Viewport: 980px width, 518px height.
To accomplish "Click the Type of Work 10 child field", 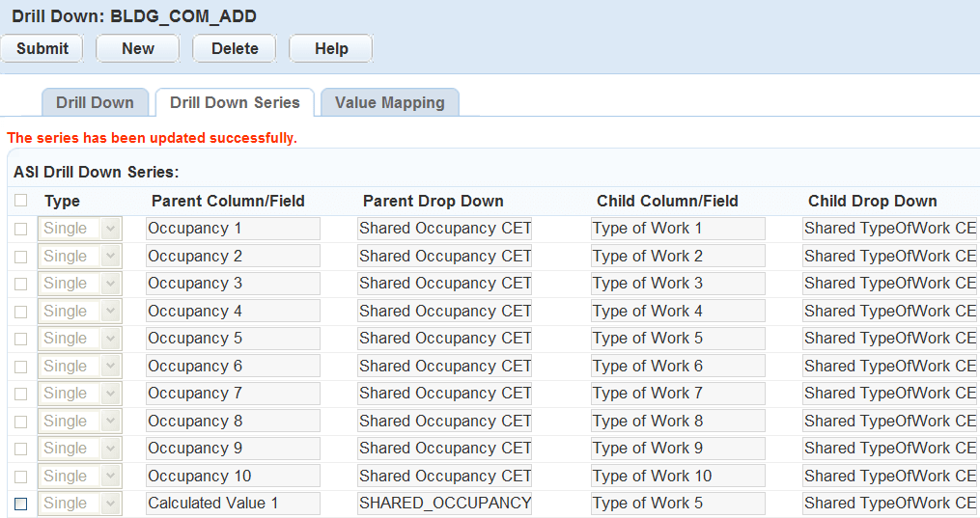I will pos(678,477).
